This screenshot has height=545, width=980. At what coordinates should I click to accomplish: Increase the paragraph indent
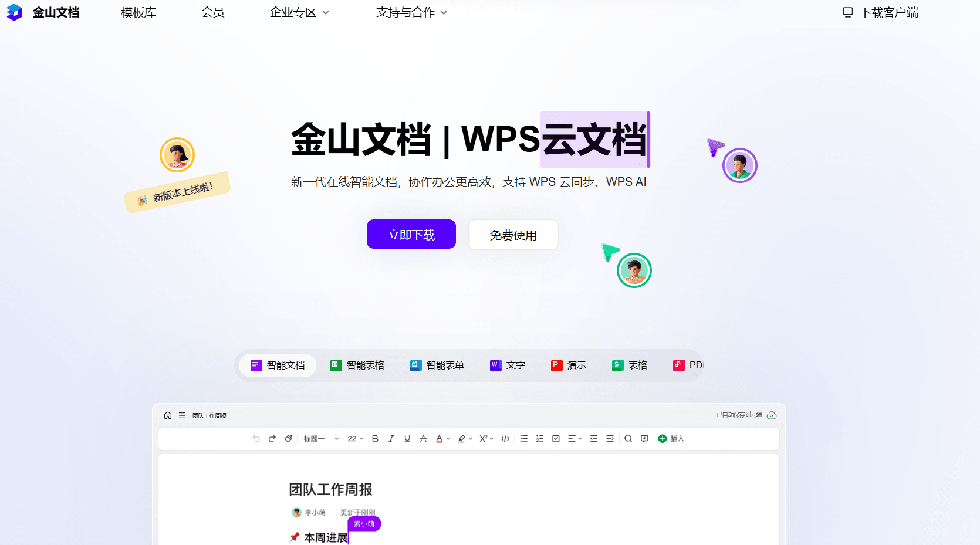(x=610, y=439)
